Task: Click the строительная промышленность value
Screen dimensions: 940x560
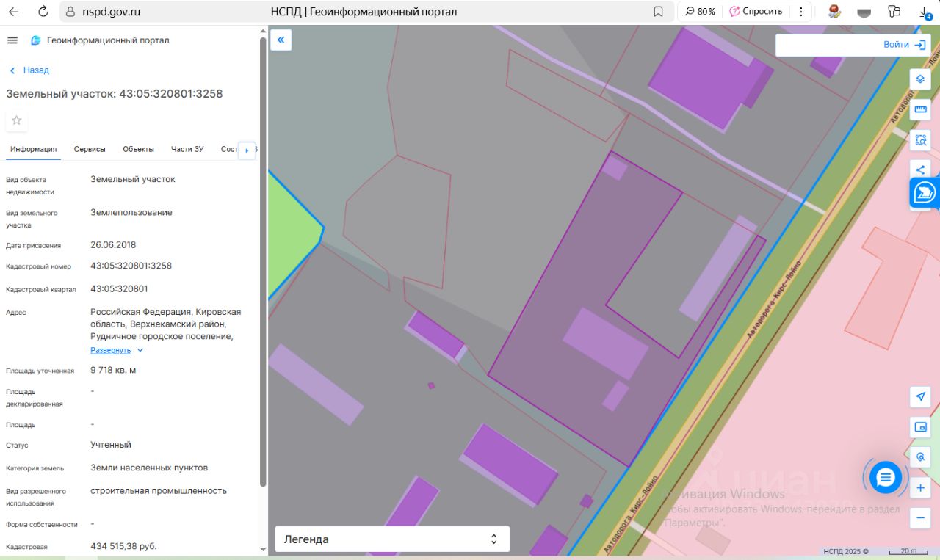Action: [x=159, y=490]
